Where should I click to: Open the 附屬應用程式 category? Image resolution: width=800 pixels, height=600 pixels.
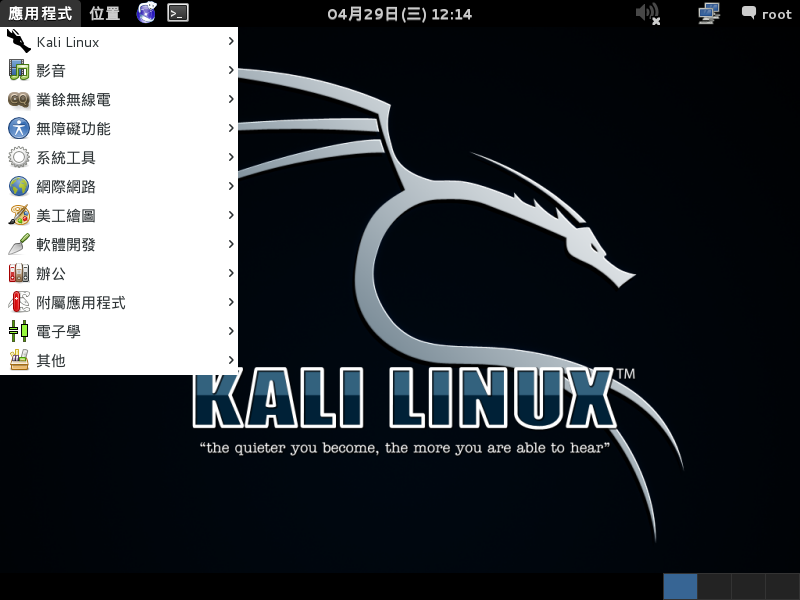pos(80,303)
